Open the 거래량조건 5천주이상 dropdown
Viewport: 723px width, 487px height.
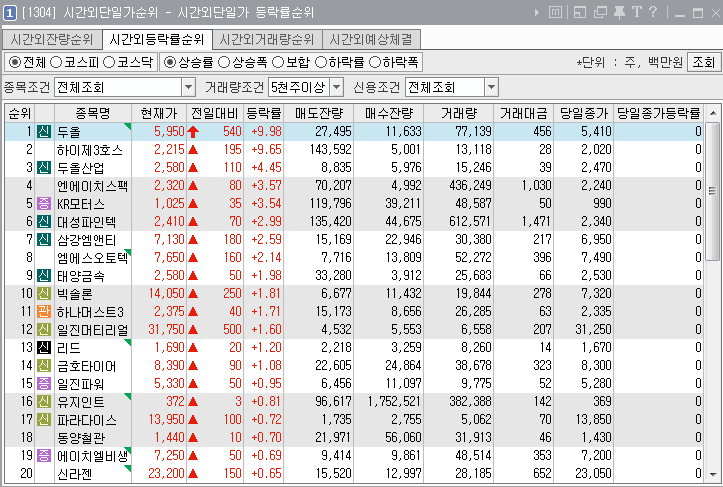coord(337,87)
